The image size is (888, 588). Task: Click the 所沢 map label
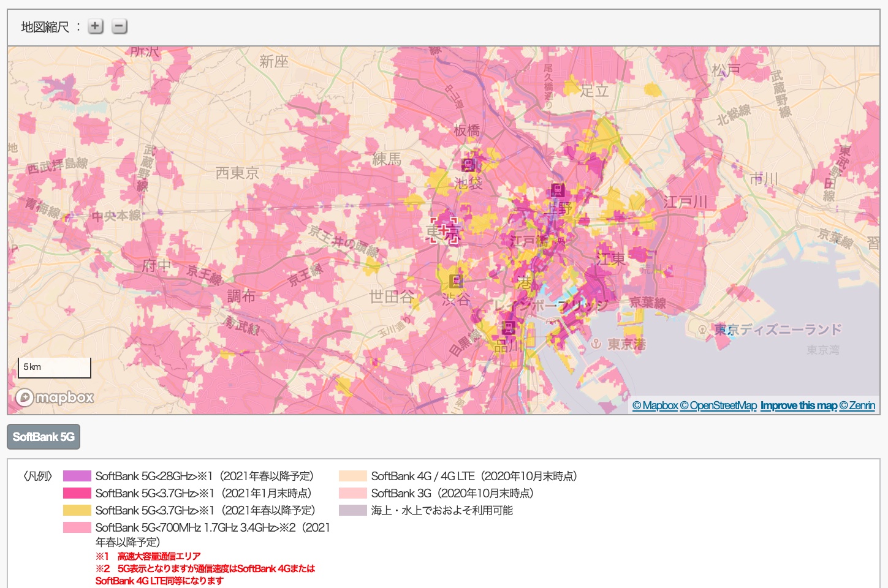pos(145,52)
